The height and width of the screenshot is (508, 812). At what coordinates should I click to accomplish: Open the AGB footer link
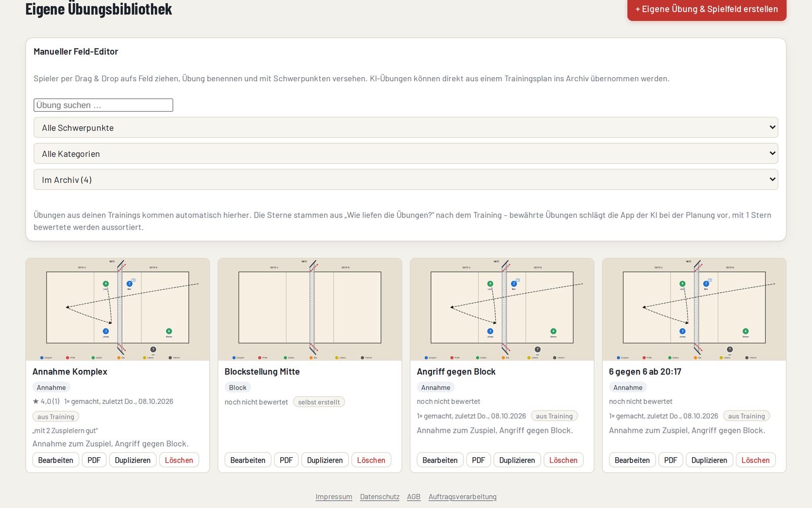[414, 497]
